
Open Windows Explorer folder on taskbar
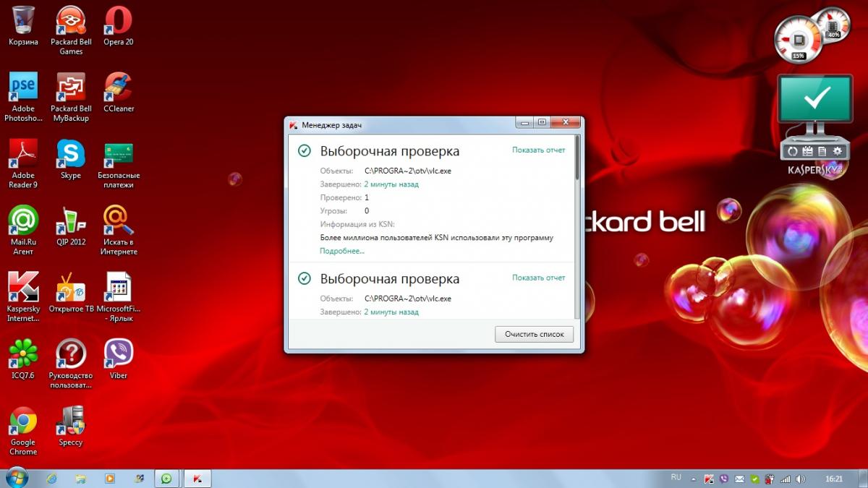coord(81,478)
